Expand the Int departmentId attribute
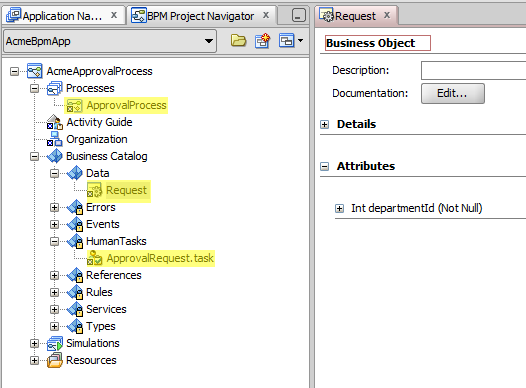526x388 pixels. coord(339,209)
